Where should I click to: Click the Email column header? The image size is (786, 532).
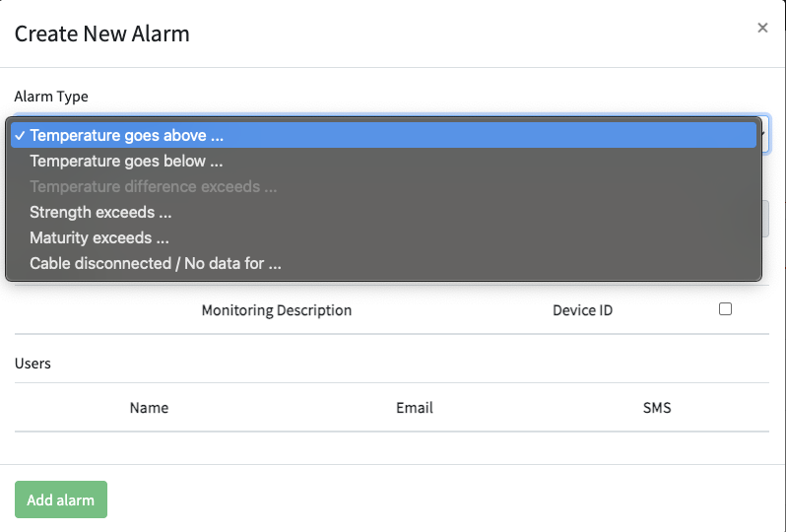[x=415, y=407]
